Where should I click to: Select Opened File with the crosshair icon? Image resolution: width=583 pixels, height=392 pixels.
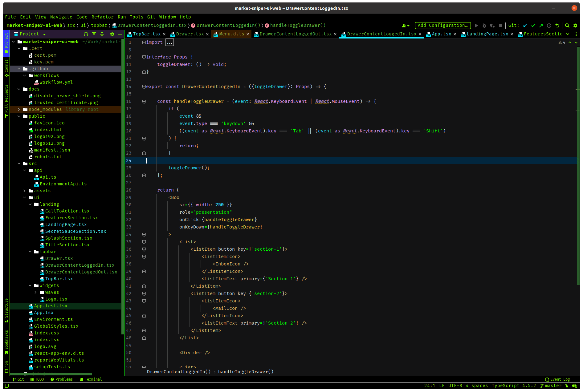pos(86,34)
